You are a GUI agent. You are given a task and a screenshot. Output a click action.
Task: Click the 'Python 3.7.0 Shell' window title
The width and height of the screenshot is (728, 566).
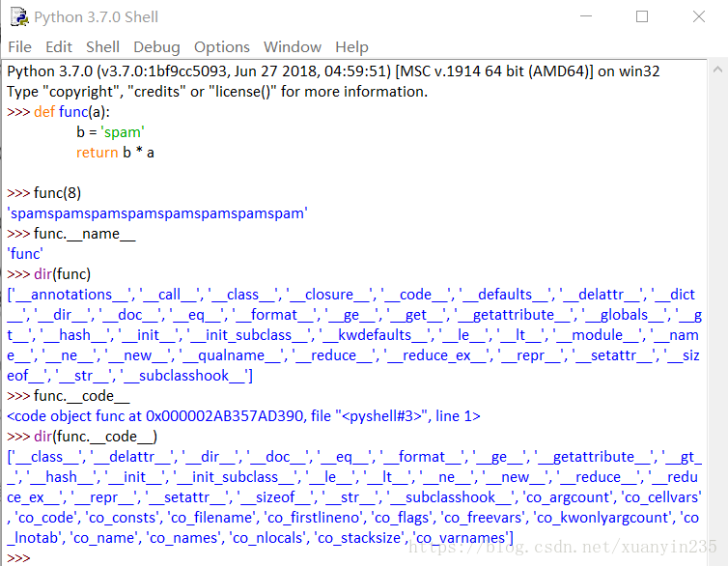[97, 17]
